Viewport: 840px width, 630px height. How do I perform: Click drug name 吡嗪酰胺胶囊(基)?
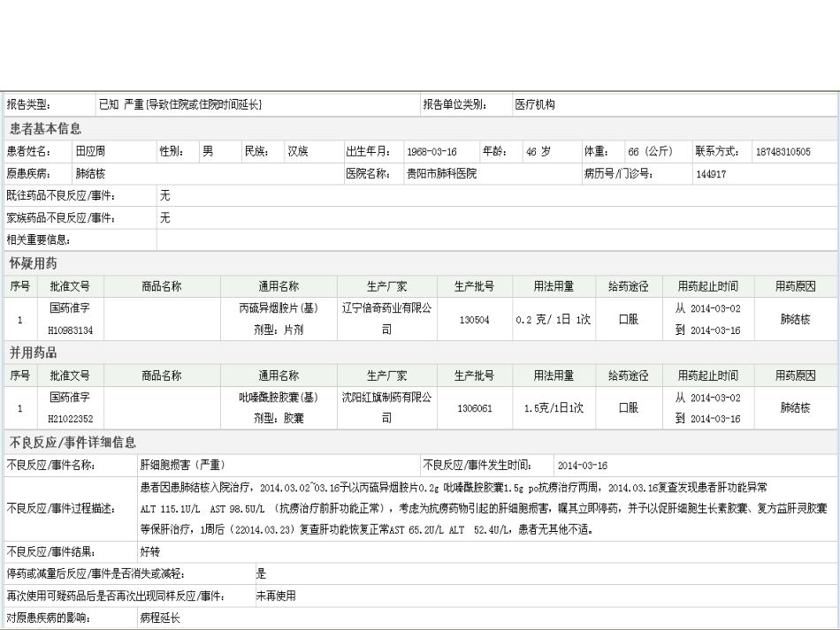(279, 397)
